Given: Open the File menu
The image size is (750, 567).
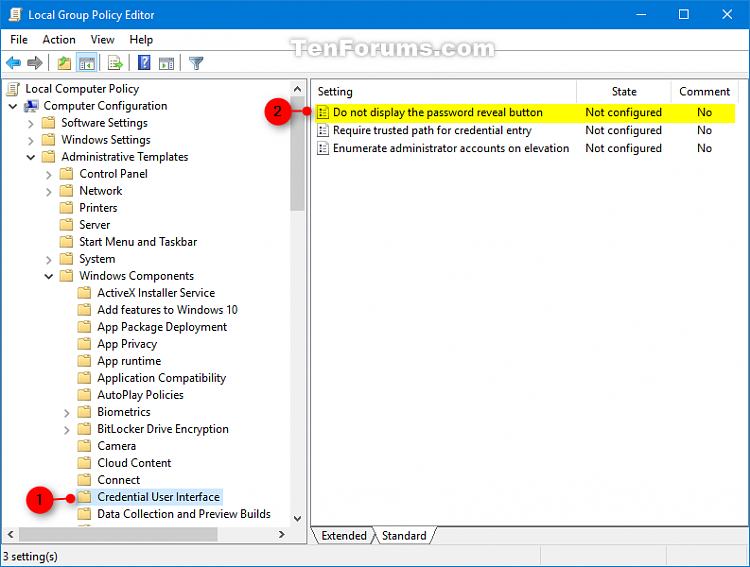Looking at the screenshot, I should tap(19, 40).
